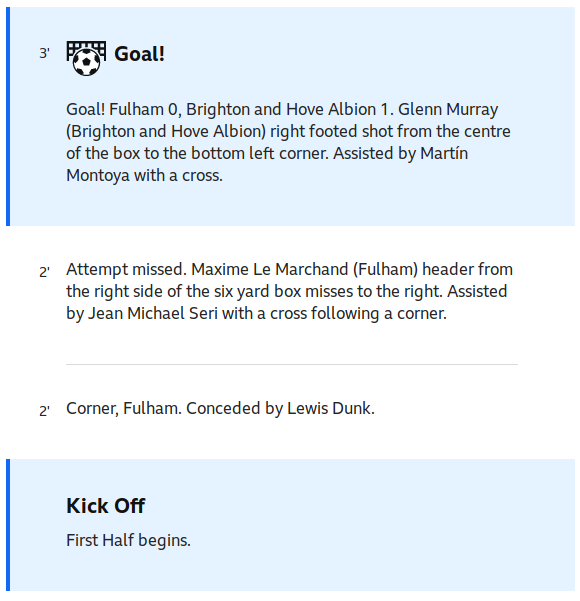Click the blue bar beside Goal entry

(8, 117)
